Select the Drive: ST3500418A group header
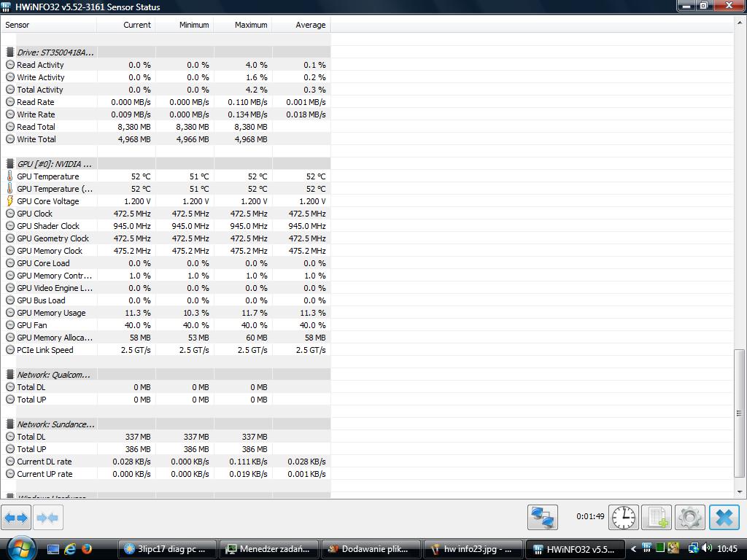This screenshot has height=560, width=747. (55, 52)
